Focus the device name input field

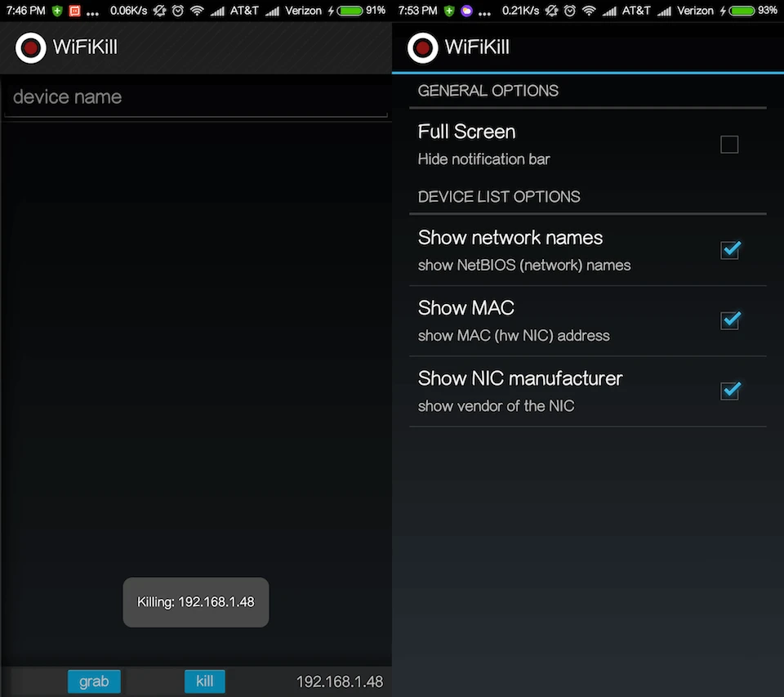(196, 97)
